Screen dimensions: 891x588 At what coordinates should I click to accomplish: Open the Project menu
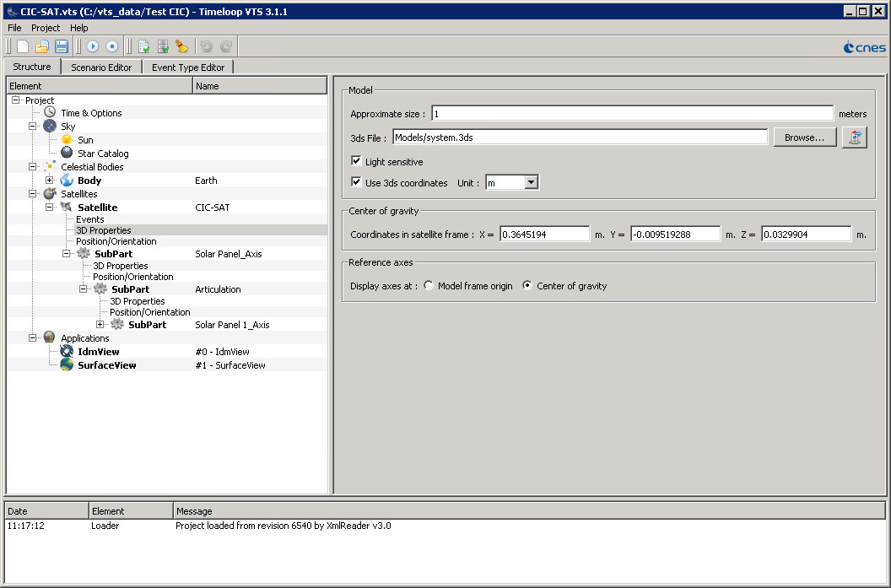click(x=46, y=28)
